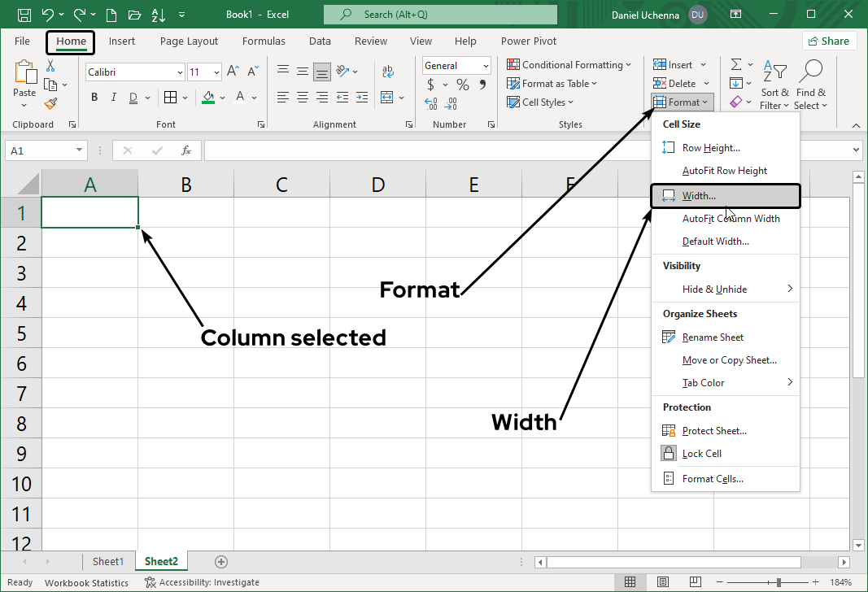Select the Italic formatting icon

point(113,97)
